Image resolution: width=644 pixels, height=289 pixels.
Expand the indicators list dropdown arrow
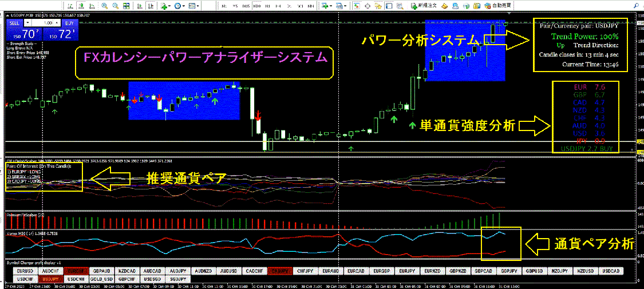170,6
